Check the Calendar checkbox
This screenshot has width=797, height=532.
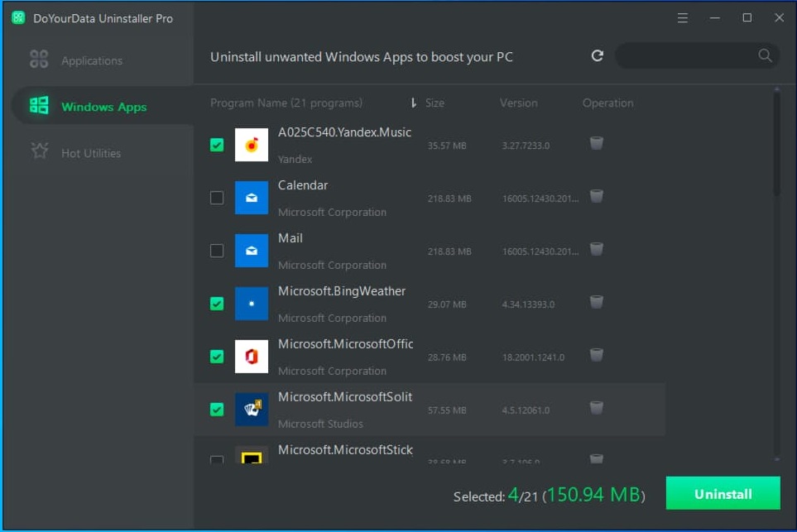pyautogui.click(x=217, y=198)
